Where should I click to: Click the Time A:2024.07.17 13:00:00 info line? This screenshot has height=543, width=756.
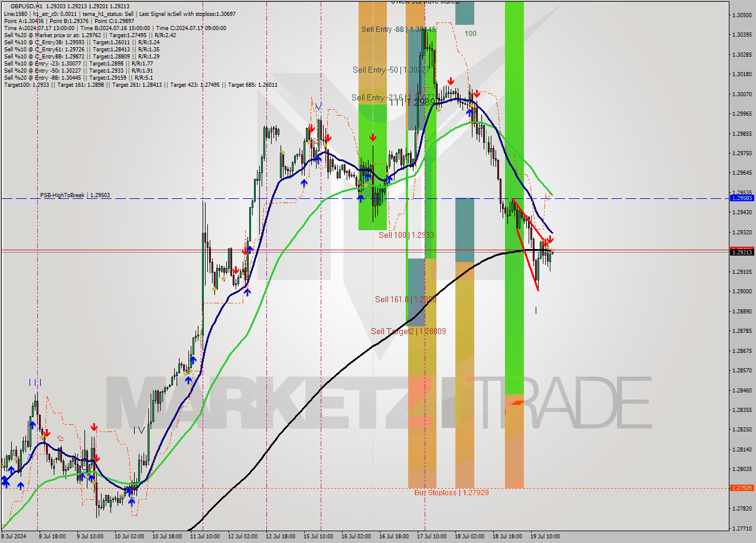[115, 28]
